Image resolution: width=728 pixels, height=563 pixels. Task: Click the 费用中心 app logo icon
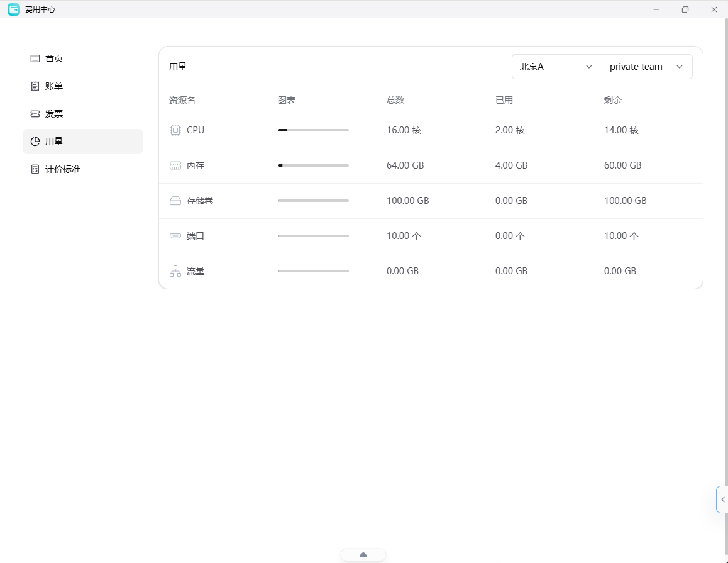click(14, 9)
